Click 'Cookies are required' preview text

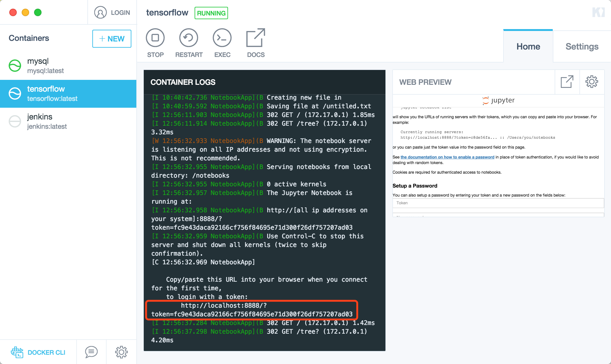(447, 172)
